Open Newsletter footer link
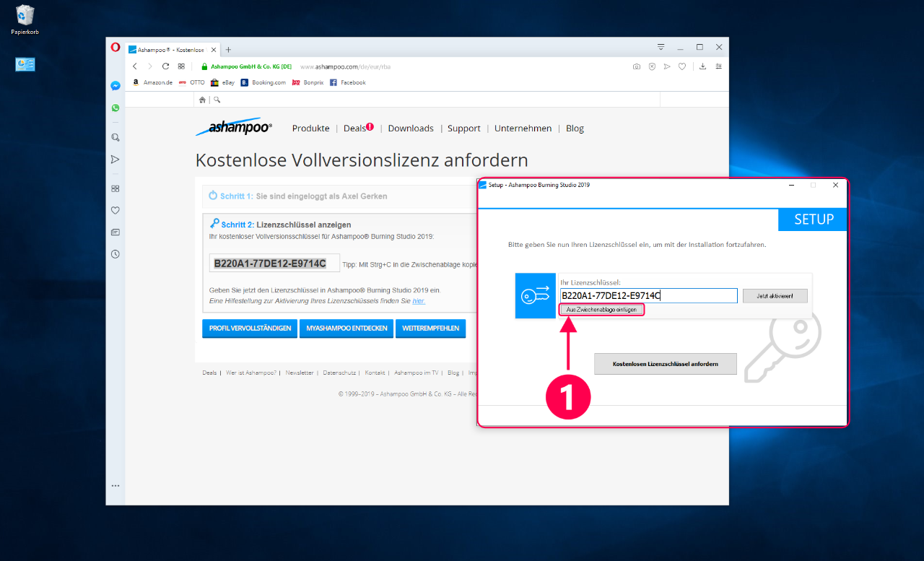Image resolution: width=924 pixels, height=561 pixels. [x=300, y=373]
